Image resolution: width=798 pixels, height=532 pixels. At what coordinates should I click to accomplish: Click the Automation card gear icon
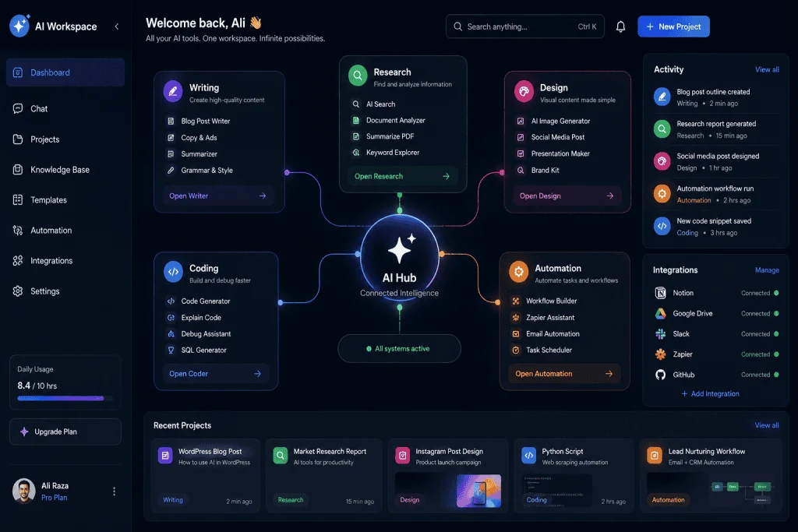pos(518,272)
